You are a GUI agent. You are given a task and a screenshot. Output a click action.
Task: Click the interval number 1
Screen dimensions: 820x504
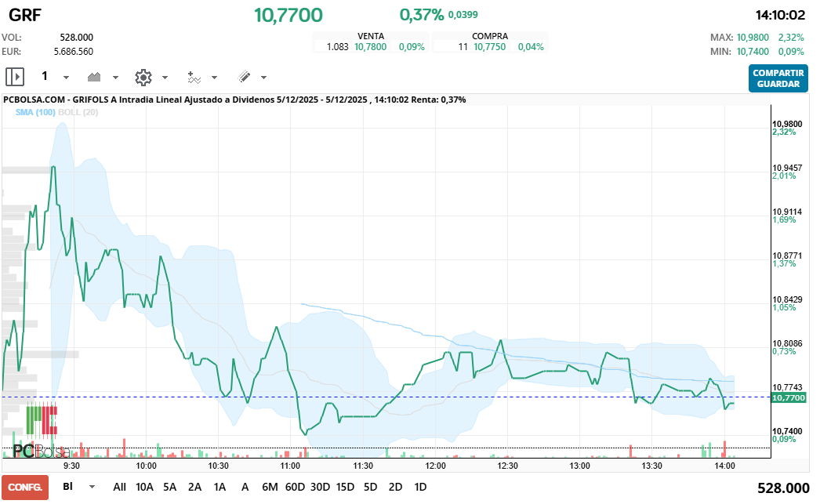[x=45, y=76]
